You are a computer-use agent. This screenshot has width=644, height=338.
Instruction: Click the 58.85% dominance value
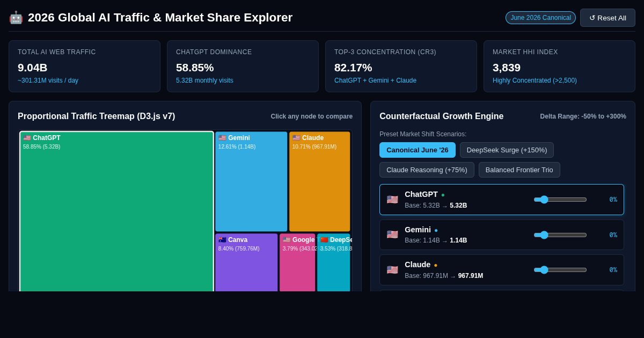point(195,68)
